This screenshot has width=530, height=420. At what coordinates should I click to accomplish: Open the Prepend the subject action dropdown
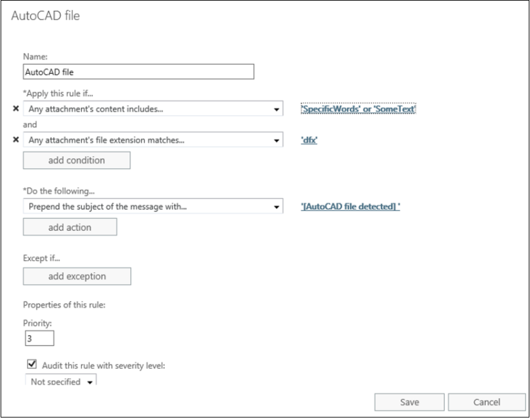click(x=153, y=207)
